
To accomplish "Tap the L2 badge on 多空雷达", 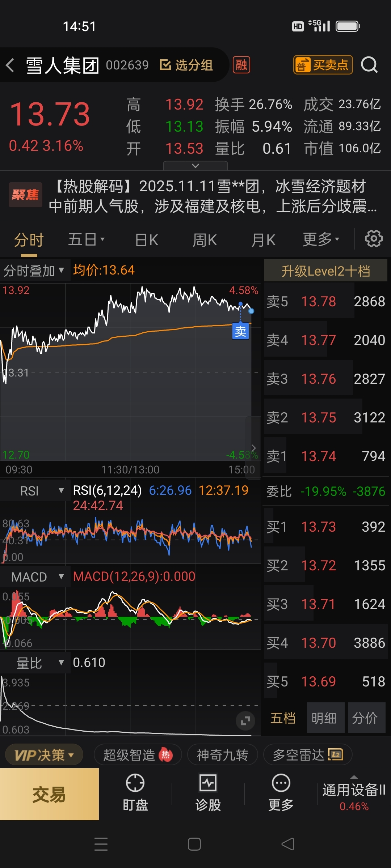I will (x=336, y=754).
